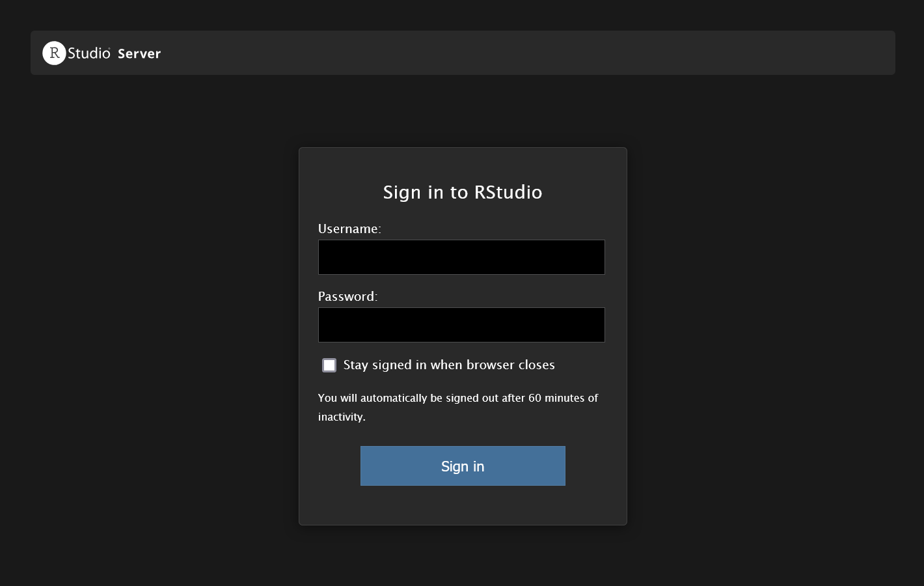Click the Sign in to RStudio heading
This screenshot has width=924, height=586.
coord(463,192)
